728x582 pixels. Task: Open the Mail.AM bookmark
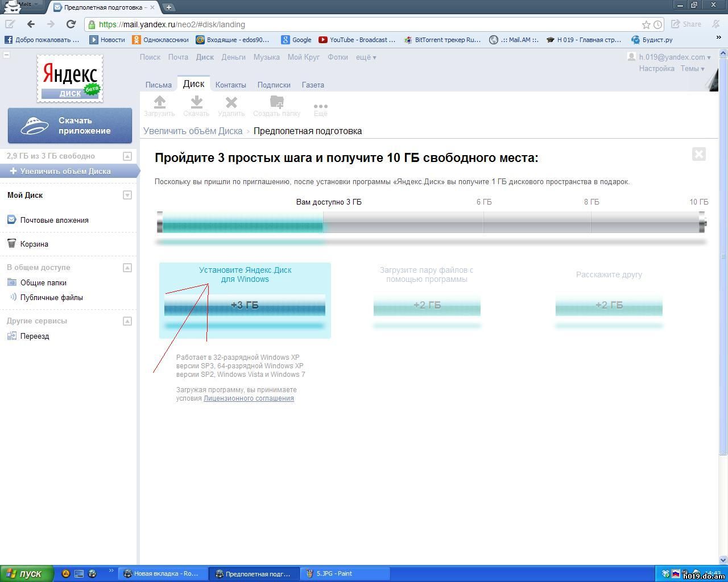click(514, 40)
